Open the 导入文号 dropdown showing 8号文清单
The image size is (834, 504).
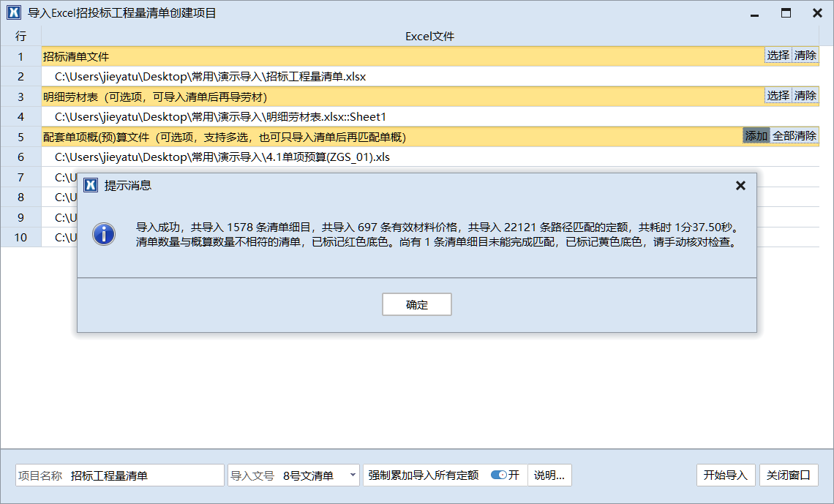tap(353, 475)
